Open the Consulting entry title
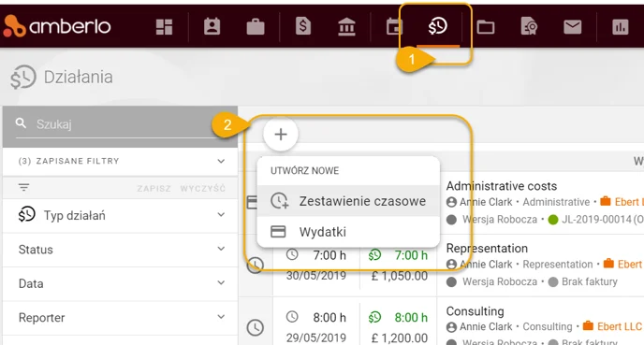The image size is (644, 345). (x=475, y=311)
